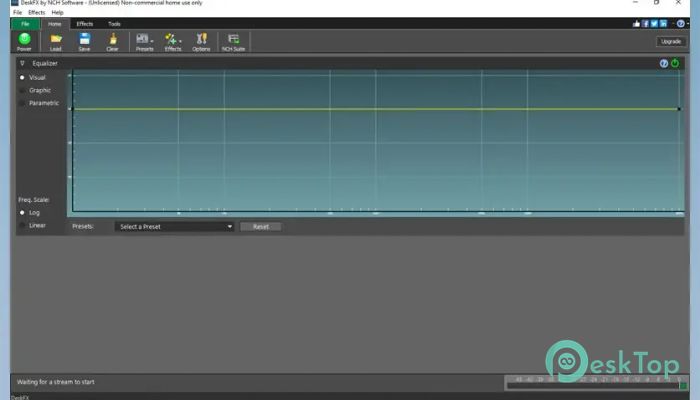Switch to the Effects ribbon tab
Viewport: 700px width, 400px height.
coord(85,24)
